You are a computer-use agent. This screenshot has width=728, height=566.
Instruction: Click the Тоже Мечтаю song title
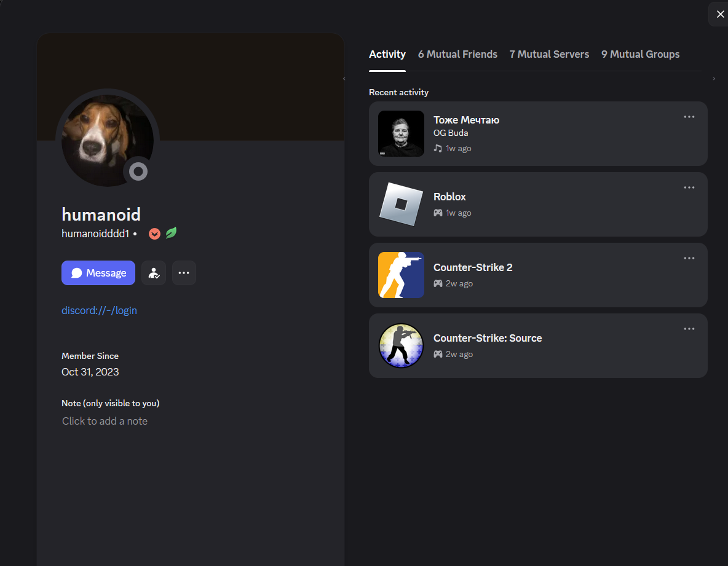[466, 120]
